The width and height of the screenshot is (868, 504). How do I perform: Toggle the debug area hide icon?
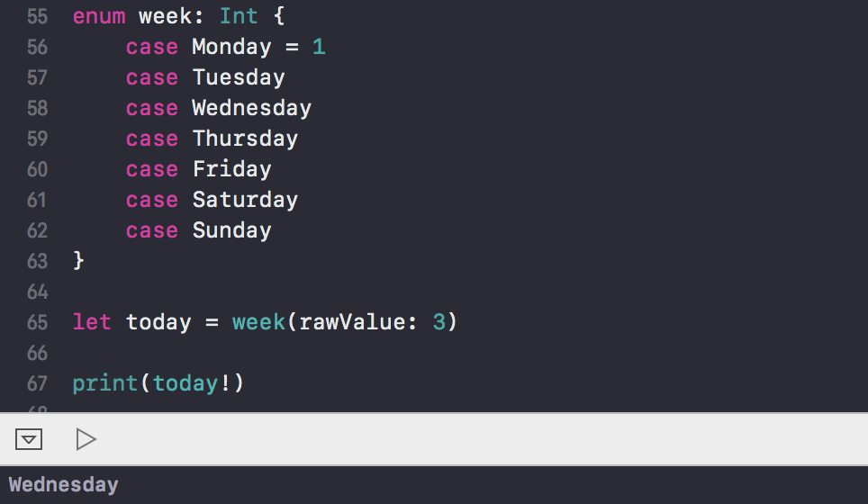click(29, 439)
